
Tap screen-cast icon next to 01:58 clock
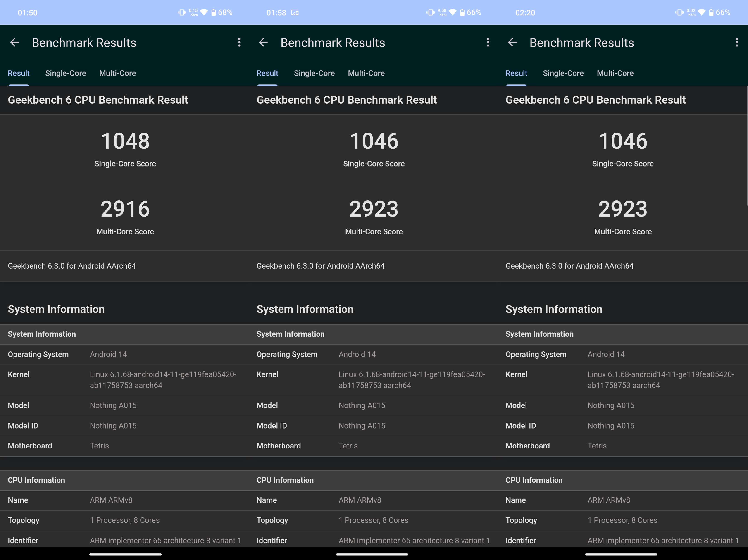coord(295,13)
